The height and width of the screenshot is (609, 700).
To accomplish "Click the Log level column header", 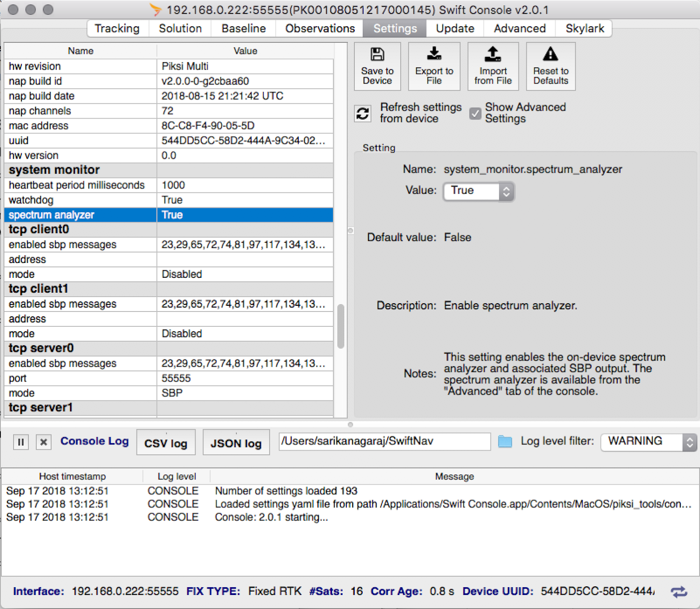I will coord(177,476).
